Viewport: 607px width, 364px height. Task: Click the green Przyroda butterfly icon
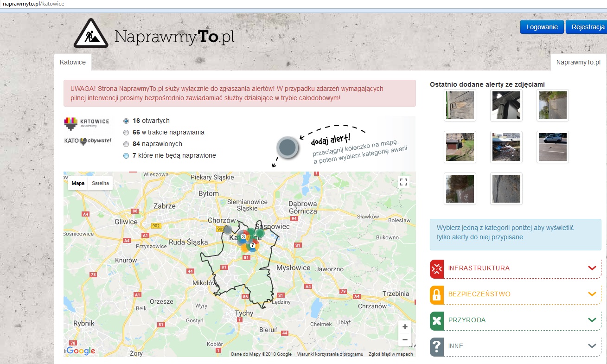(437, 321)
